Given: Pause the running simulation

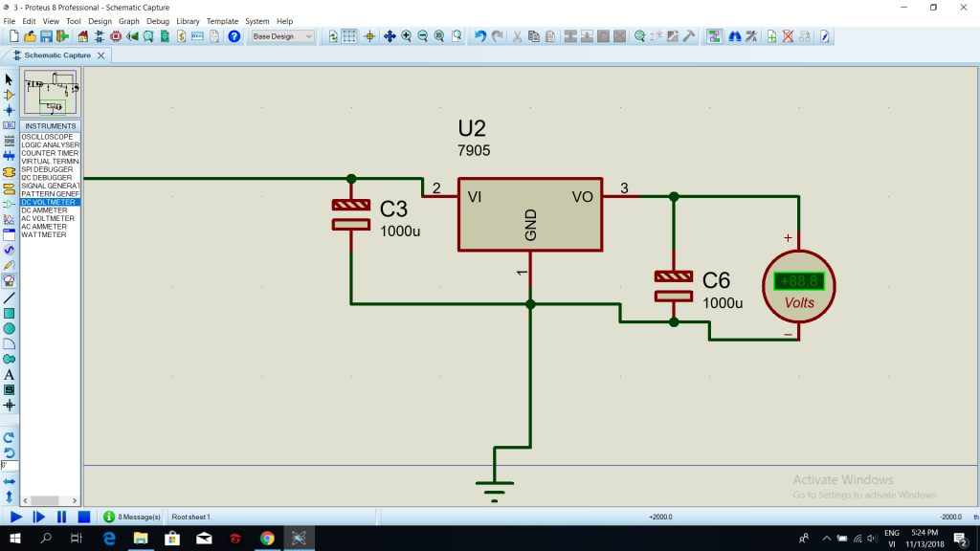Looking at the screenshot, I should pos(61,517).
